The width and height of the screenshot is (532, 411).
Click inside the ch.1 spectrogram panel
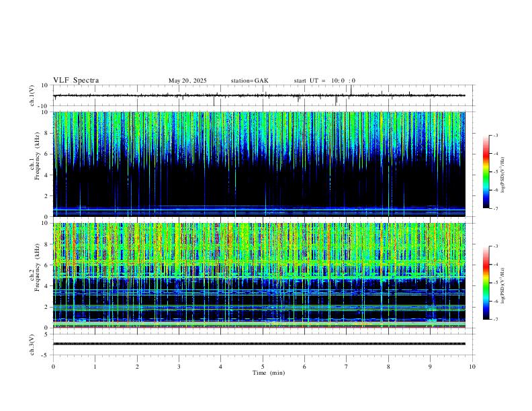[259, 164]
